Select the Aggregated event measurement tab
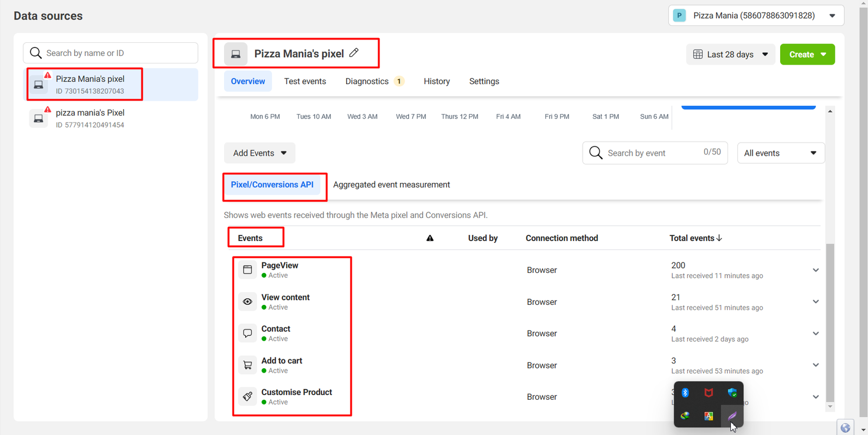This screenshot has width=868, height=435. (392, 184)
